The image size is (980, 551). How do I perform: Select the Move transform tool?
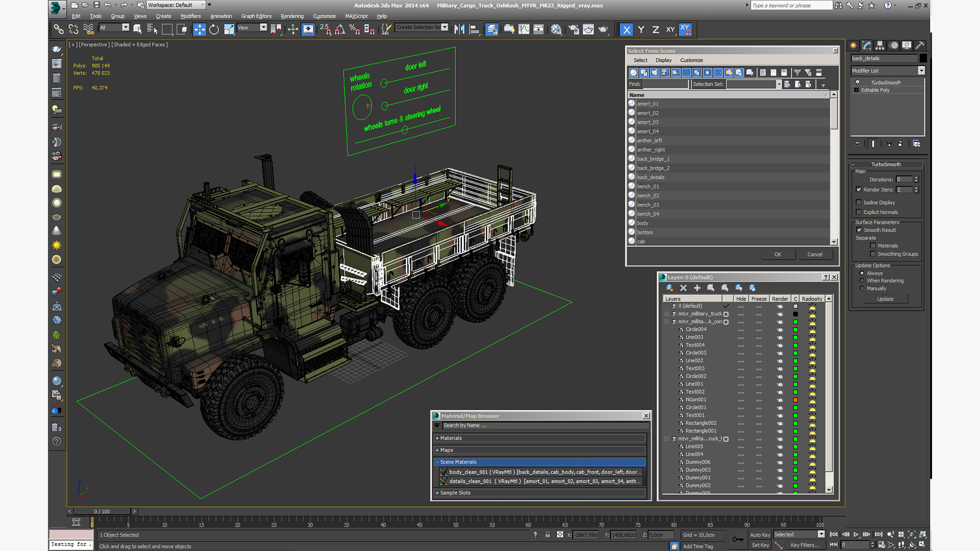(x=200, y=30)
